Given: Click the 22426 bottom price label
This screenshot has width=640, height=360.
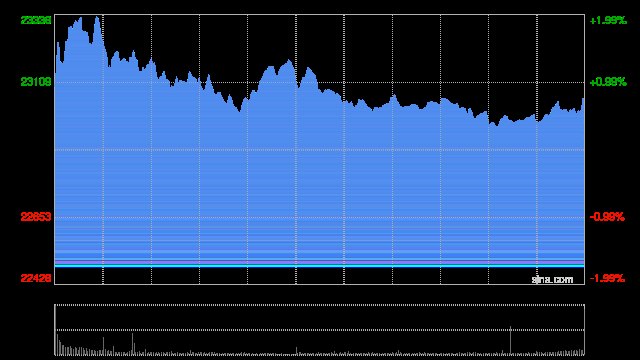Looking at the screenshot, I should click(x=36, y=278).
